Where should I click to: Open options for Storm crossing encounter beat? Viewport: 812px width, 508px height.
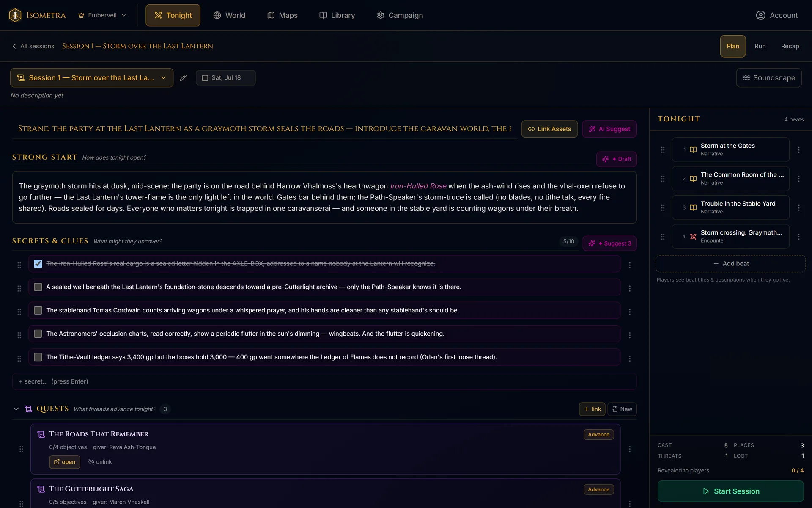point(798,237)
